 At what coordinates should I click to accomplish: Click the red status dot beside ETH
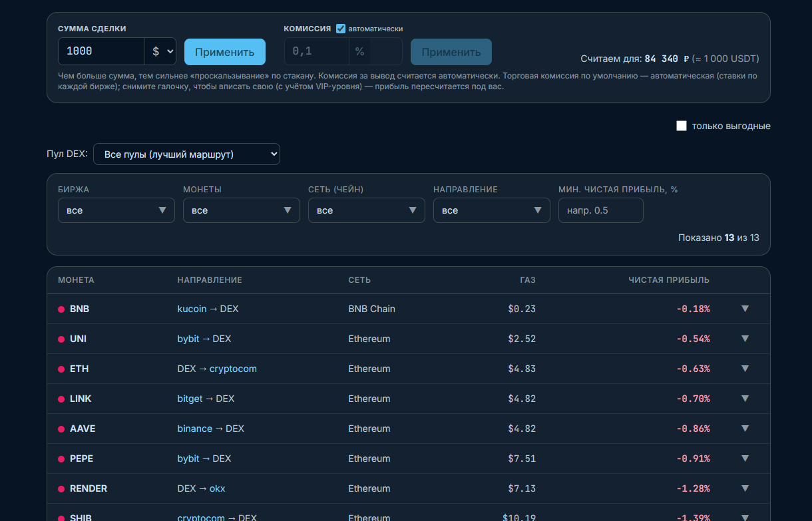[61, 369]
